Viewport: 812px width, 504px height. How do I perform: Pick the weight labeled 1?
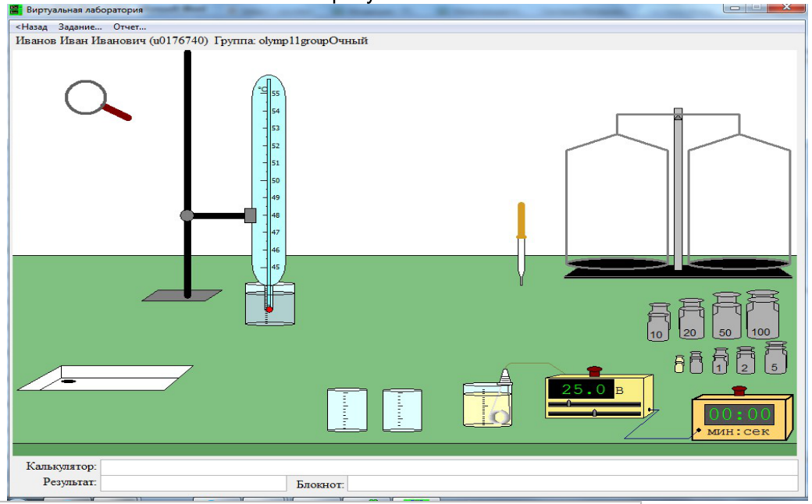click(720, 360)
